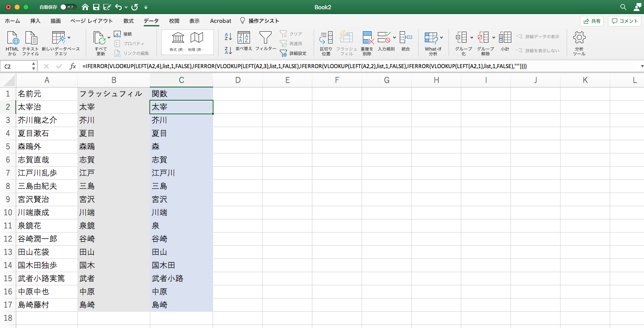
Task: Expand the formula bar chevron
Action: (x=642, y=66)
